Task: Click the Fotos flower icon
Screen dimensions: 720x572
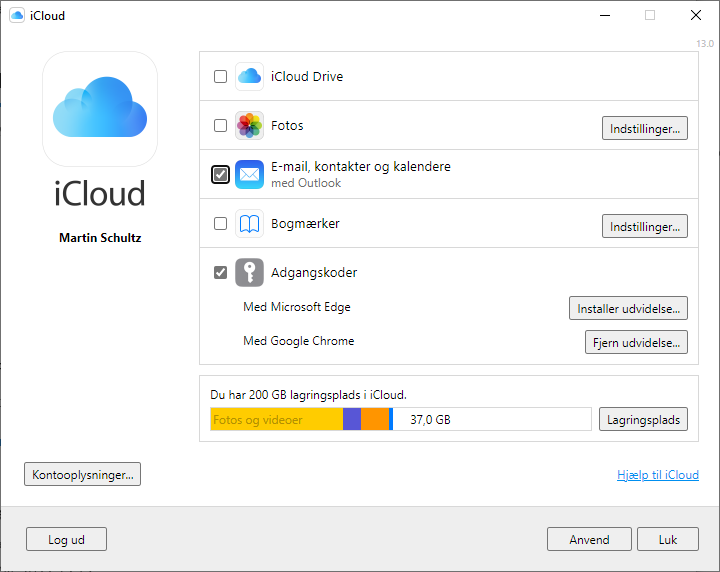Action: [x=249, y=125]
